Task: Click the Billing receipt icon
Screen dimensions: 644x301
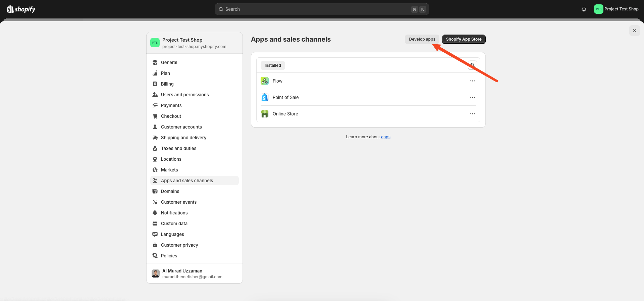Action: pos(155,84)
